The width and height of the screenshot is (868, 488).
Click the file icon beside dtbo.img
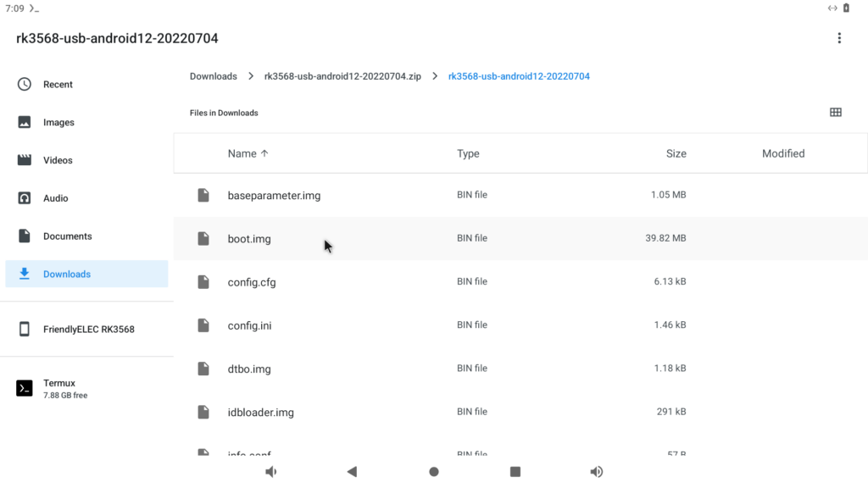(x=203, y=369)
